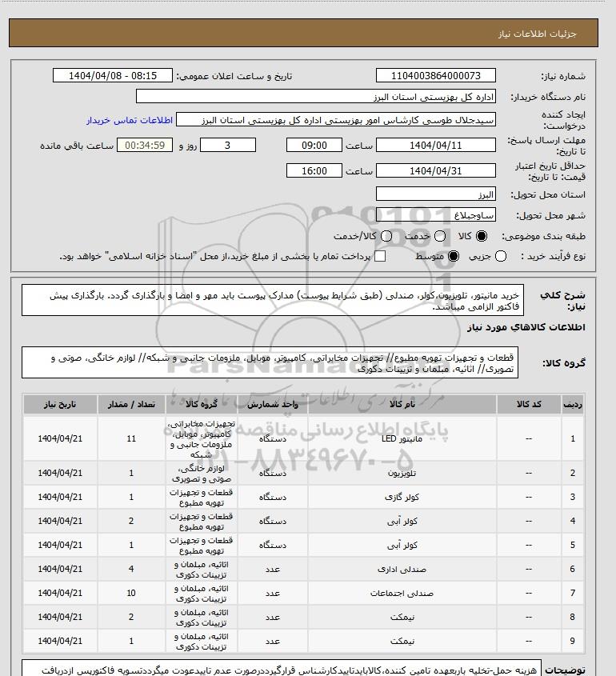The image size is (616, 676).
Task: Select the متوسط purchase type radio
Action: [x=454, y=256]
